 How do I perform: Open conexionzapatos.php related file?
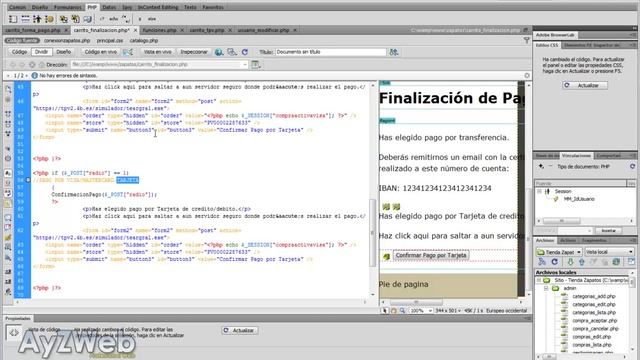pos(67,40)
